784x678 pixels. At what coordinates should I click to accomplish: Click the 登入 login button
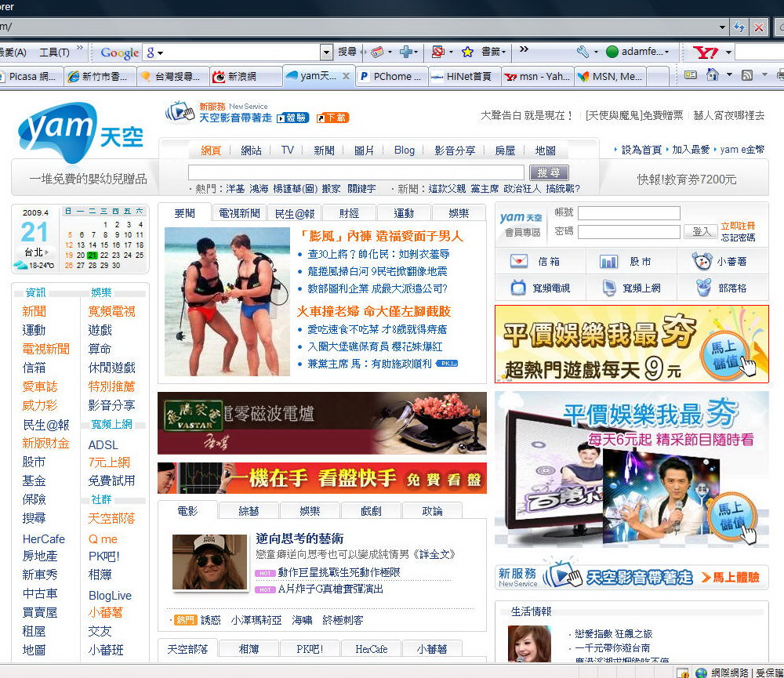click(701, 231)
